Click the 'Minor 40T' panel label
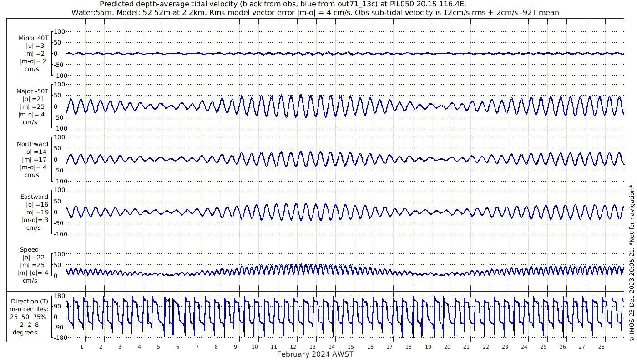The width and height of the screenshot is (637, 364). click(x=34, y=38)
